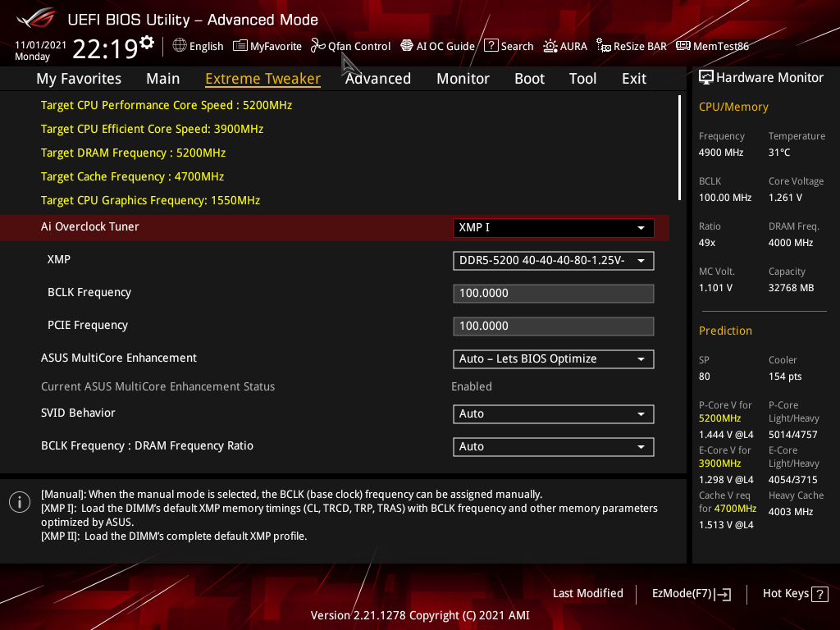
Task: Click Target CPU Performance Core Speed text
Action: point(166,105)
